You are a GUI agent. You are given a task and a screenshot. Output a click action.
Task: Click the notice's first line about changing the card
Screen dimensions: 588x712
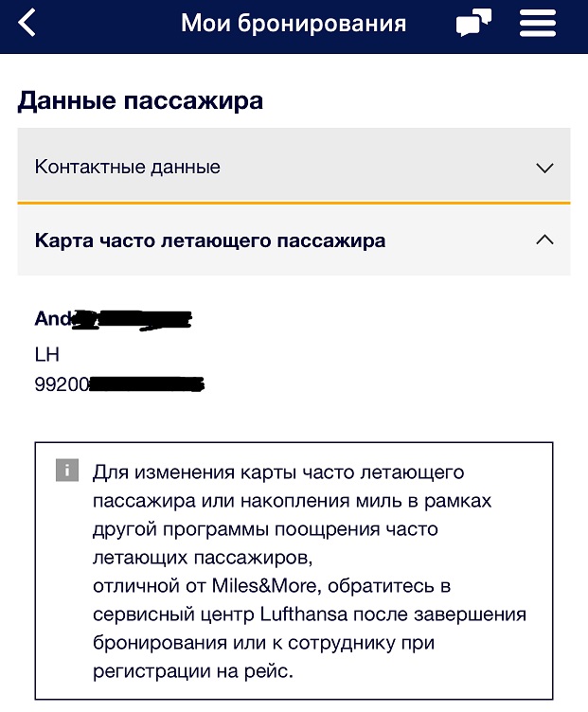point(278,472)
